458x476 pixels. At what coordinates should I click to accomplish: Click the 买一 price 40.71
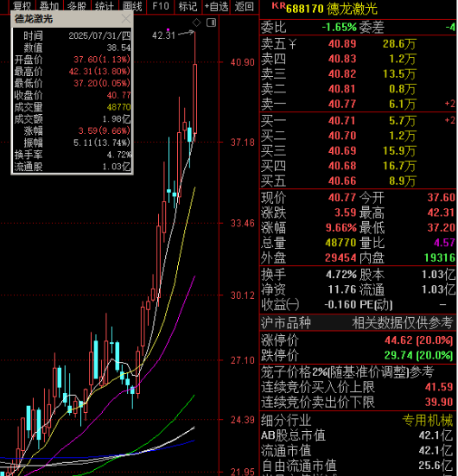[x=341, y=121]
